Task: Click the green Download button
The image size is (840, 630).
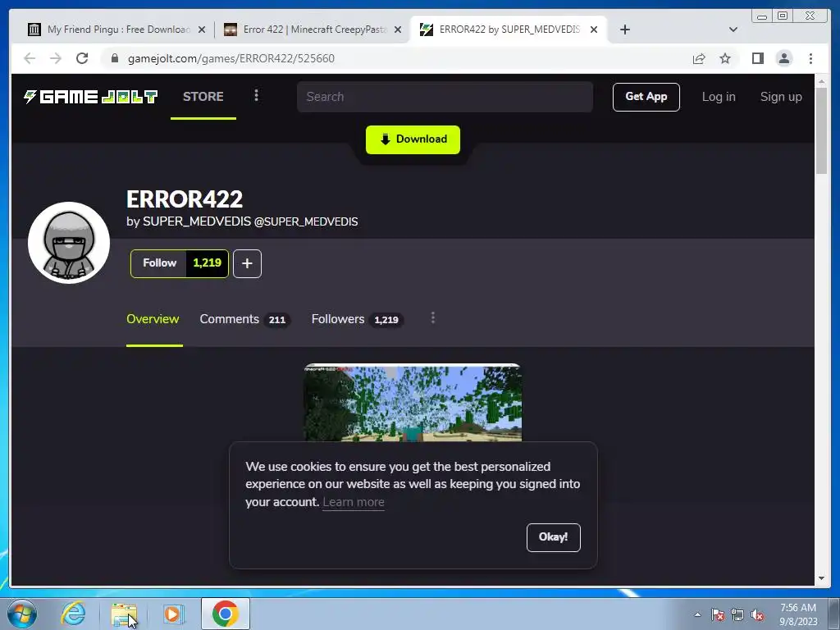Action: (413, 139)
